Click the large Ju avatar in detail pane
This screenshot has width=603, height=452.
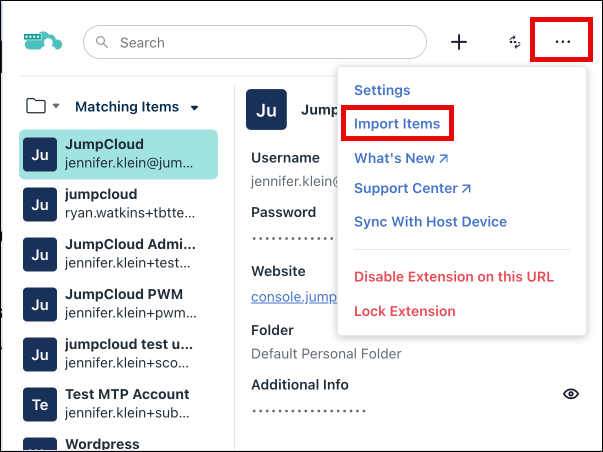click(x=267, y=110)
